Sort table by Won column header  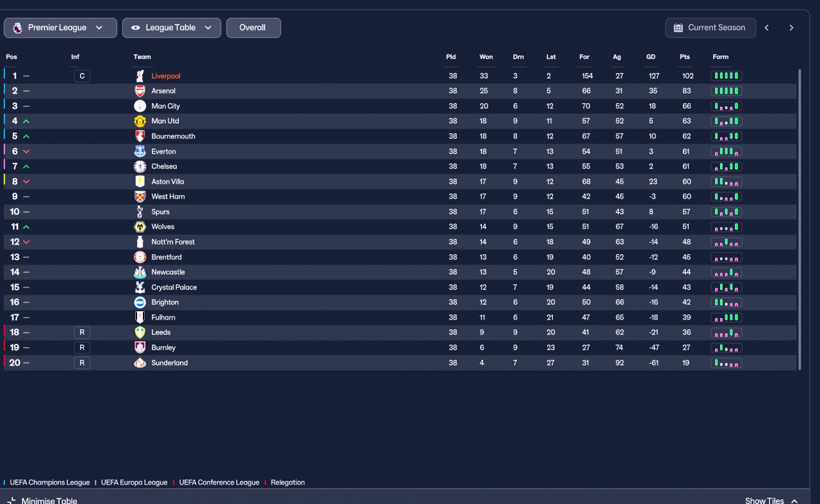coord(486,57)
